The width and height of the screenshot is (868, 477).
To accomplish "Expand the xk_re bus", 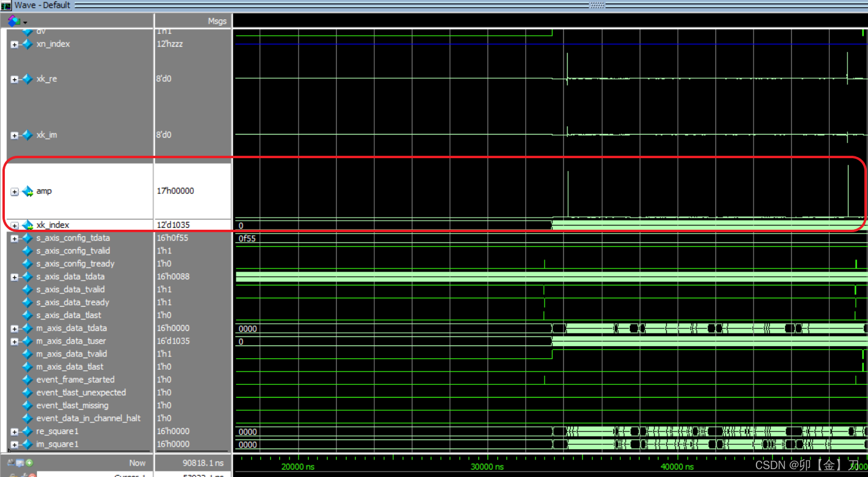I will tap(15, 79).
